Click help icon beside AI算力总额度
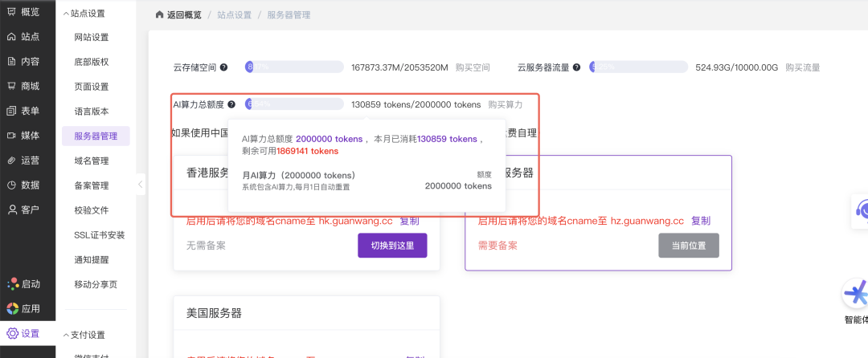868x358 pixels. point(231,104)
